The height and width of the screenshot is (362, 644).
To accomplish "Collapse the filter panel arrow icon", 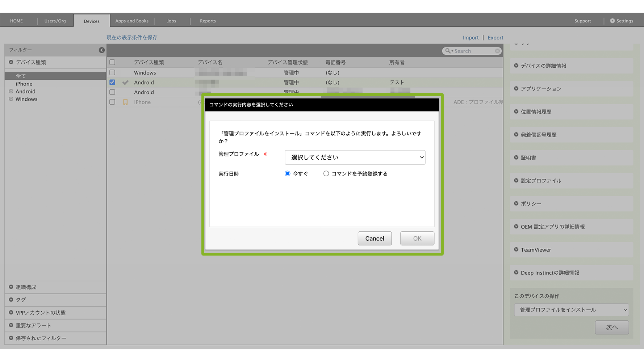I will (x=102, y=50).
